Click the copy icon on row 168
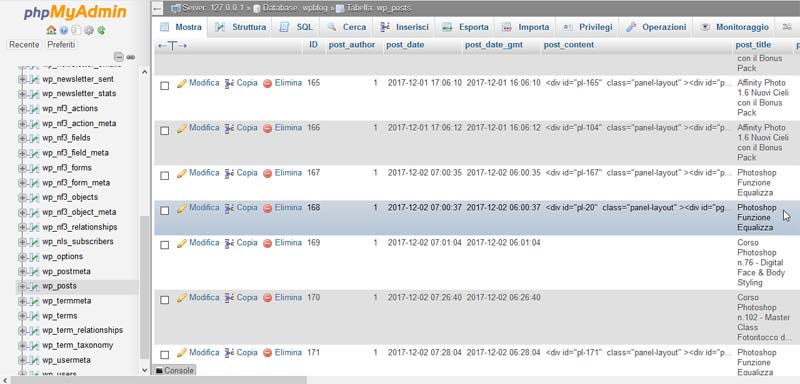Image resolution: width=800 pixels, height=384 pixels. [x=229, y=208]
